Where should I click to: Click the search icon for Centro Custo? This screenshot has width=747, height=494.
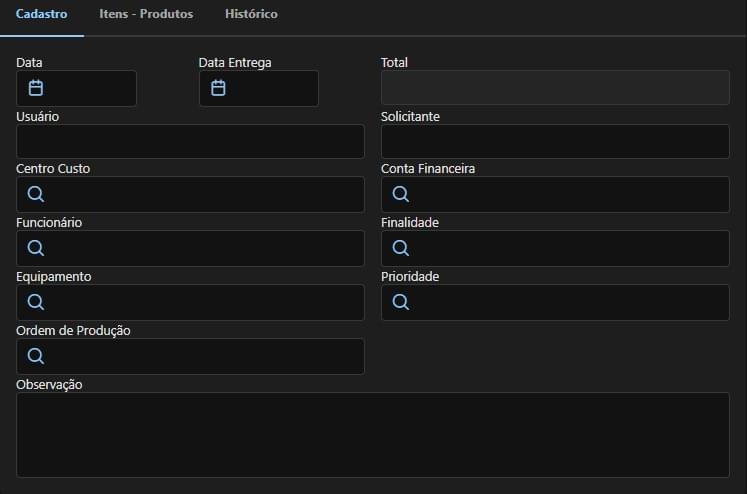[x=36, y=194]
